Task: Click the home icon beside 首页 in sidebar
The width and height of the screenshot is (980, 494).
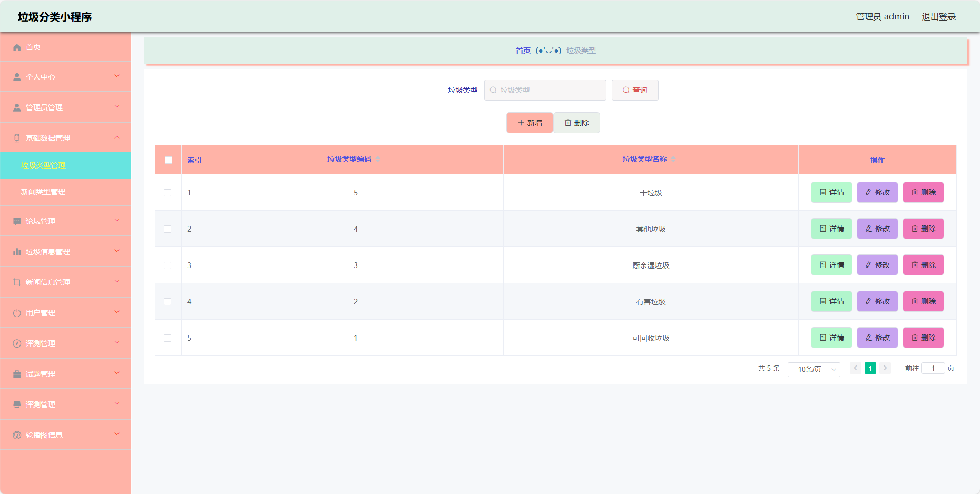Action: (x=17, y=47)
